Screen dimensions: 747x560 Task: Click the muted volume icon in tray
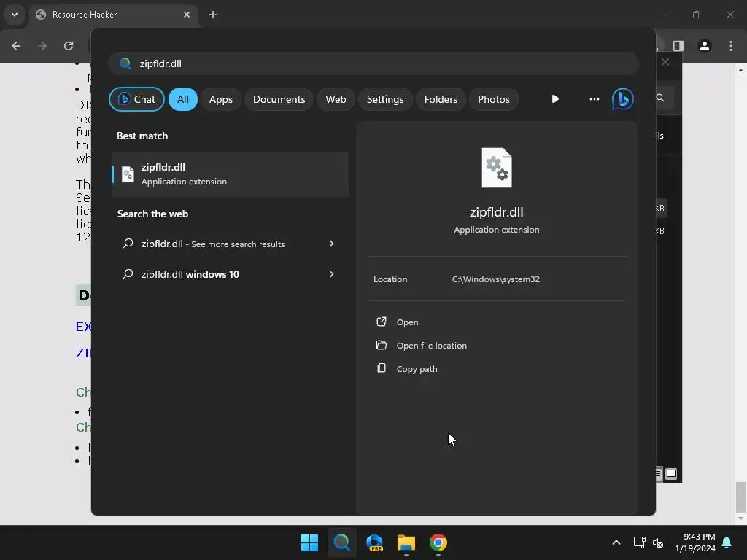point(658,542)
